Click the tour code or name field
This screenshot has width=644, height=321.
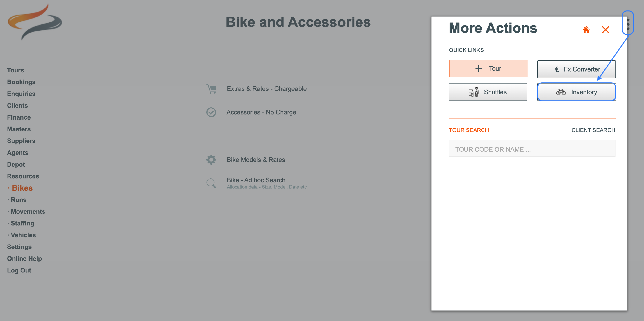532,149
